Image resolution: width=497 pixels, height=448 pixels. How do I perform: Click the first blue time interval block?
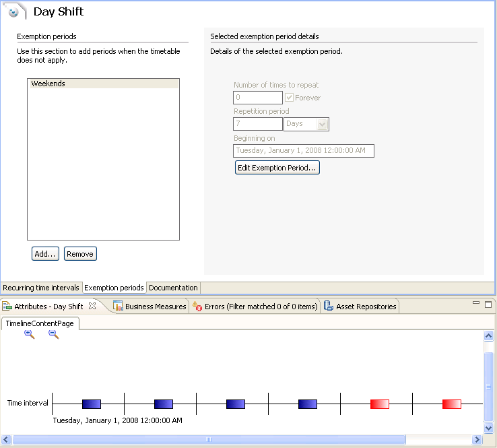(92, 404)
